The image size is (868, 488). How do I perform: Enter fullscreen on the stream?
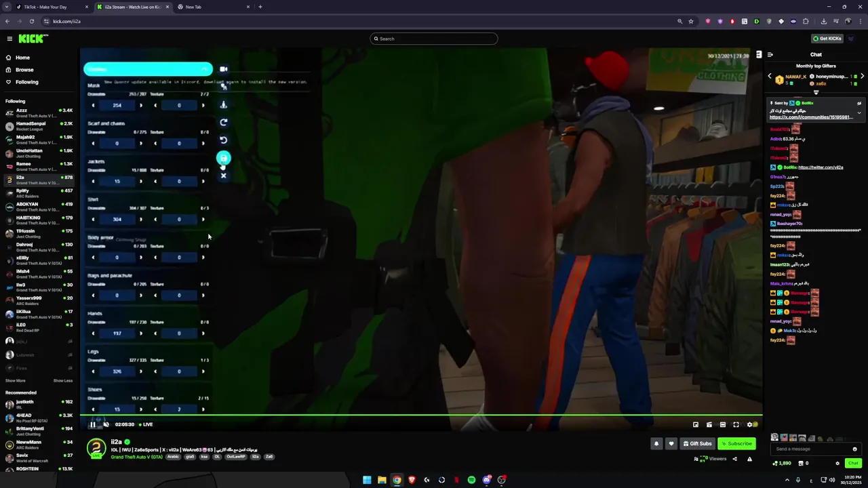coord(736,424)
